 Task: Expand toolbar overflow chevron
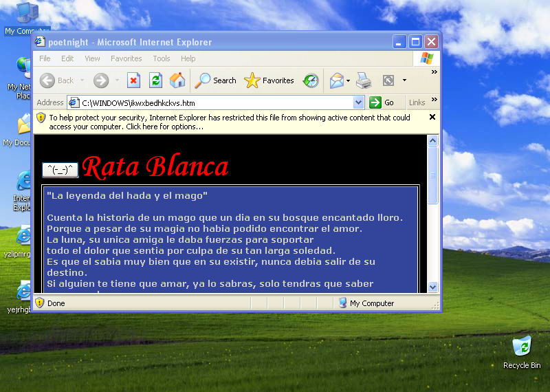point(434,72)
